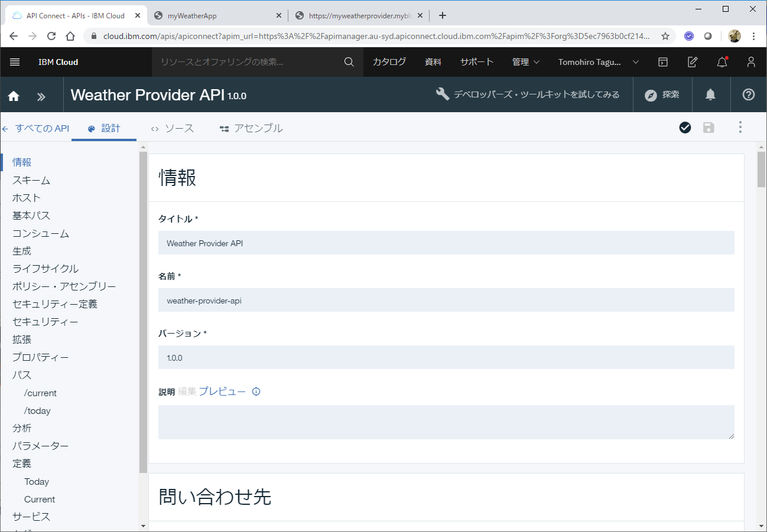Open the 管理 dropdown menu
Viewport: 767px width, 532px height.
click(526, 62)
